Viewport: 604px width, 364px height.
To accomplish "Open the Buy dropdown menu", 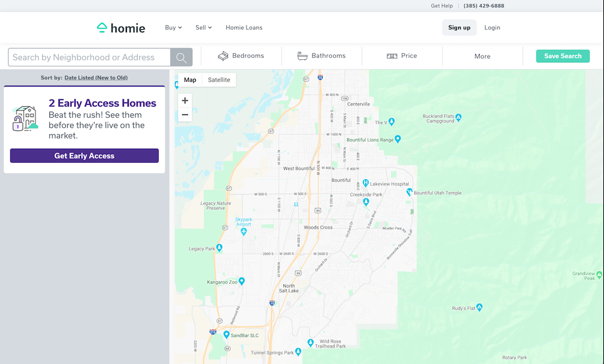I will 173,27.
